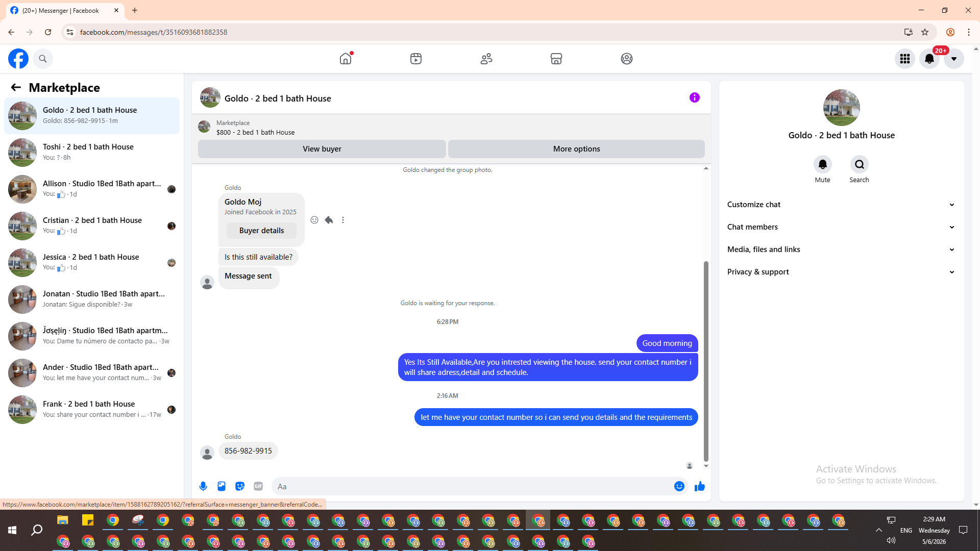Open the Toshi 2 bed 1 bath chat
The image size is (980, 551).
click(92, 153)
